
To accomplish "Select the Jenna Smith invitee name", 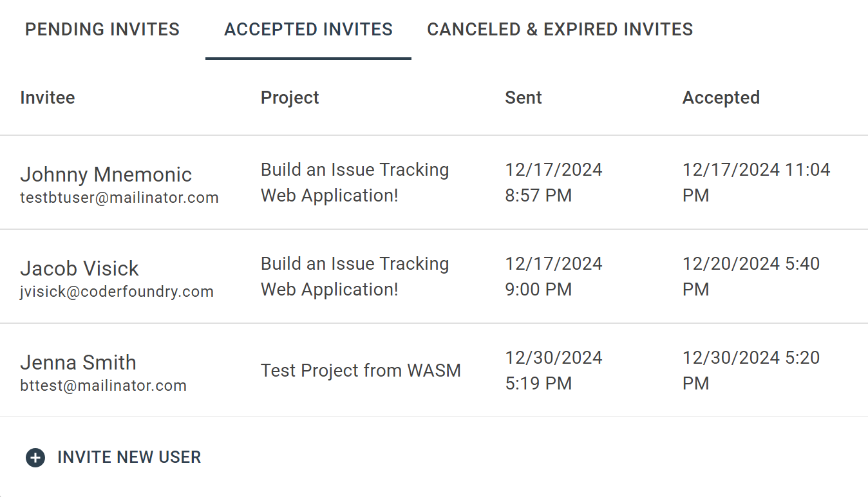I will tap(79, 362).
